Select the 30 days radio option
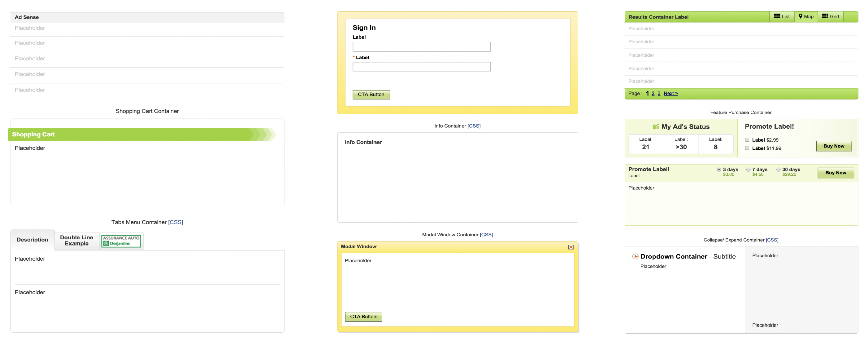The image size is (868, 342). click(778, 170)
